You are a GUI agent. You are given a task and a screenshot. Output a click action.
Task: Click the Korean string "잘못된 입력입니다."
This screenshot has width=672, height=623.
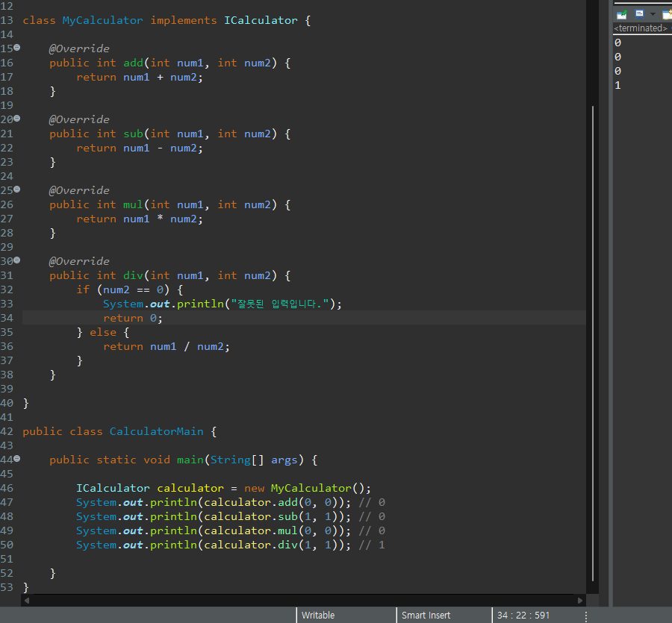tap(280, 304)
